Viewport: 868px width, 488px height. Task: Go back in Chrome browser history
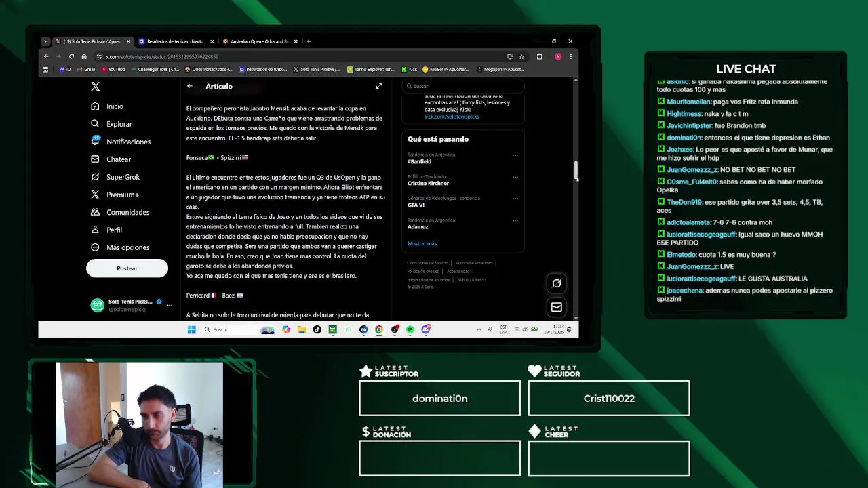(x=46, y=56)
